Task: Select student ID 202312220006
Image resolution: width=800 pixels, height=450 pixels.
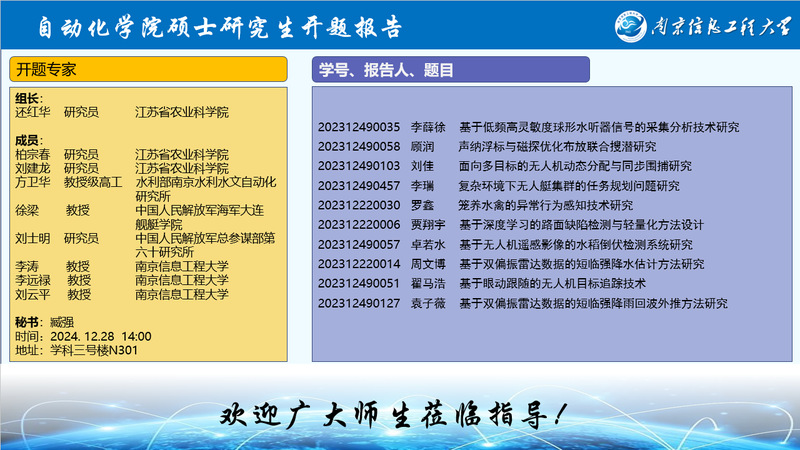Action: [x=358, y=225]
